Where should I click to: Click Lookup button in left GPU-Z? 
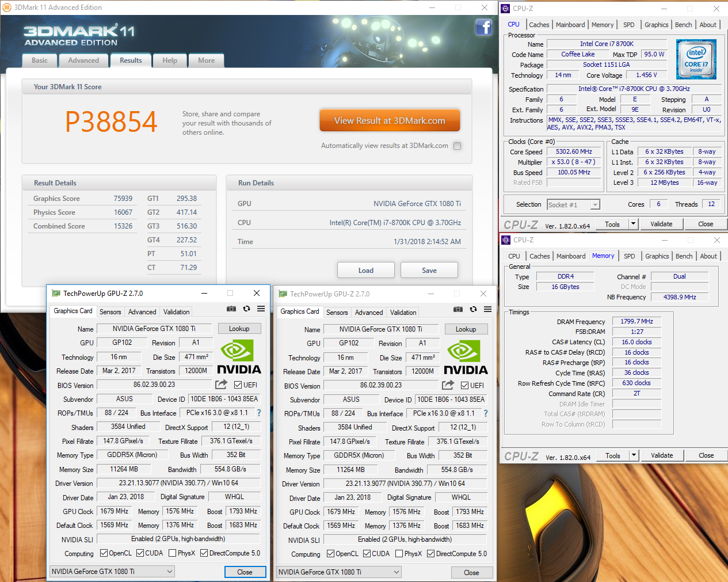(239, 329)
